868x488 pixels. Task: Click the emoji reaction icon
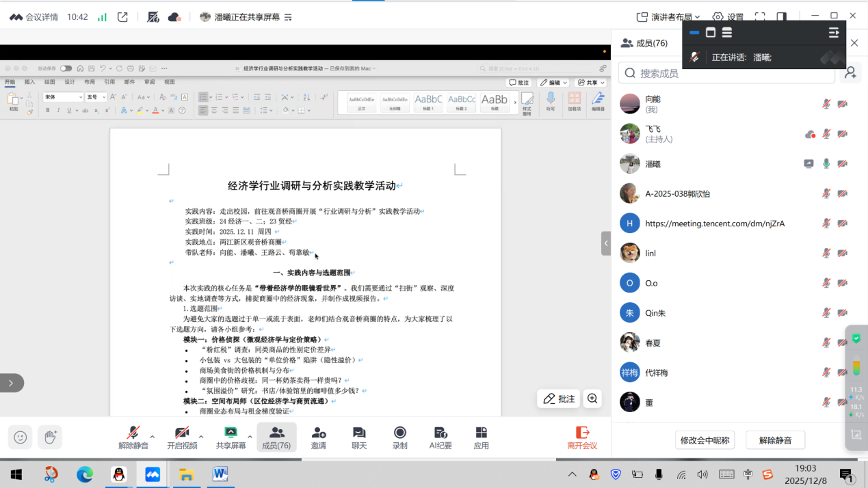point(21,437)
